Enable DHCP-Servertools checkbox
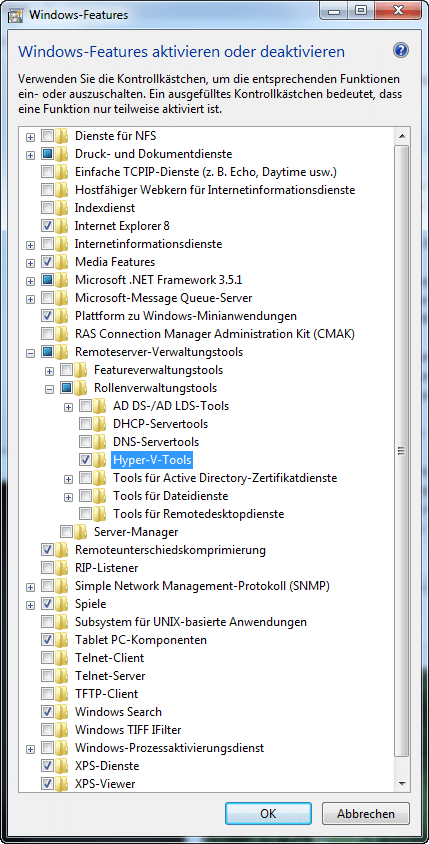The height and width of the screenshot is (844, 429). tap(86, 424)
